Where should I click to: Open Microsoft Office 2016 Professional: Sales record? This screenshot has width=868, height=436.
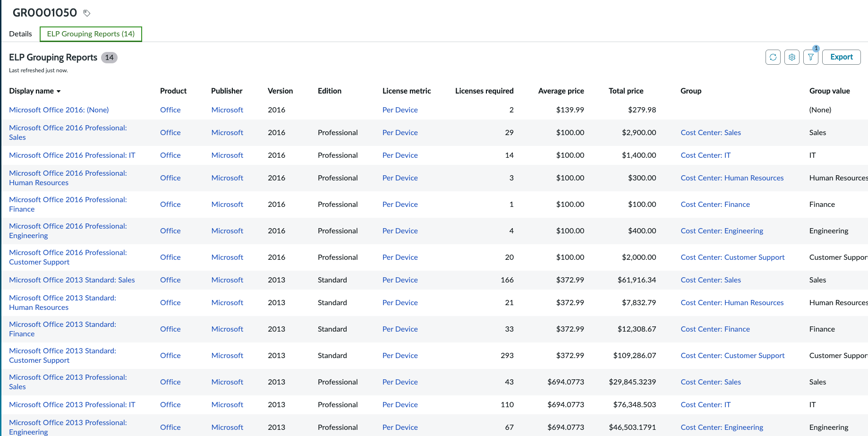tap(68, 132)
